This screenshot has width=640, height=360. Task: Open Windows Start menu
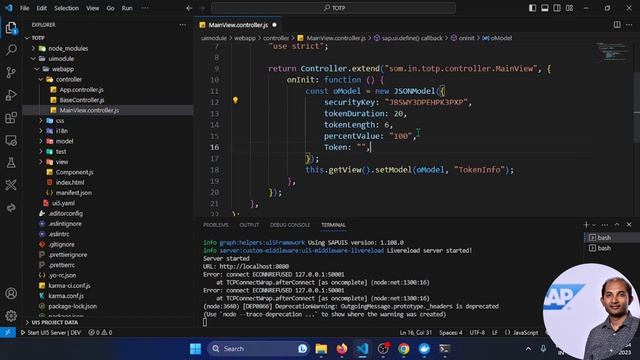click(x=196, y=349)
